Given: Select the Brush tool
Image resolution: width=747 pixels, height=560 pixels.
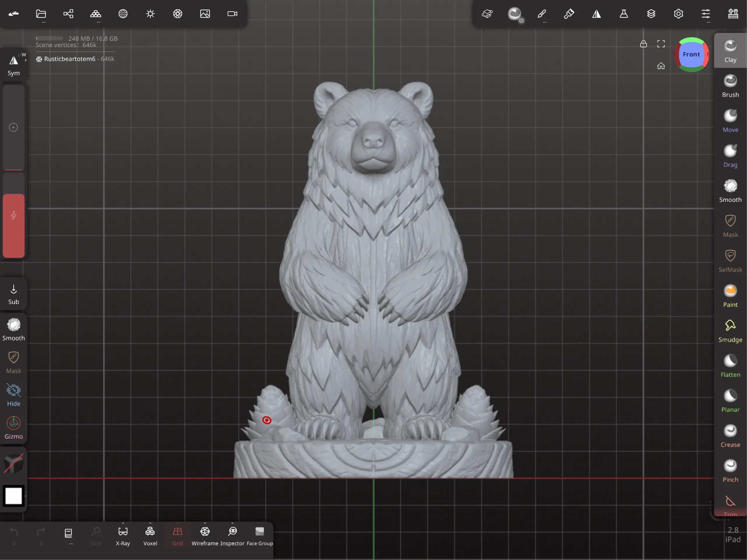Looking at the screenshot, I should point(730,86).
